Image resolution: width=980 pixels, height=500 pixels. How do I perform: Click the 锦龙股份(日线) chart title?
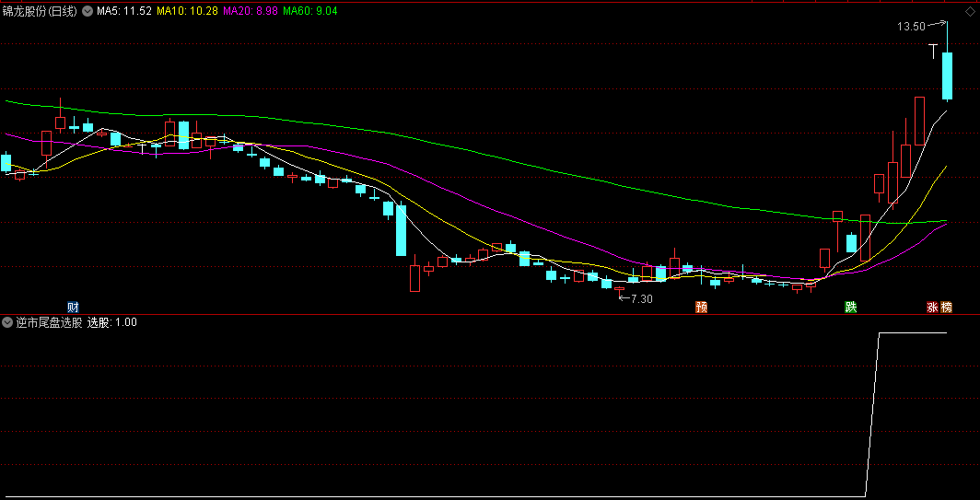tap(41, 11)
